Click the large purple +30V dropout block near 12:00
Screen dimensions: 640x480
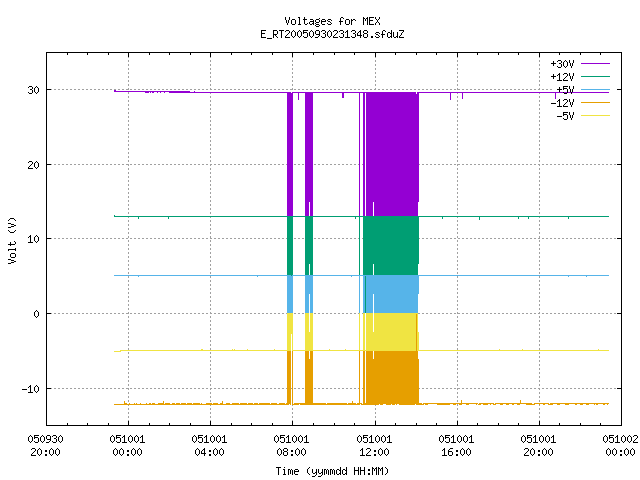(x=392, y=154)
